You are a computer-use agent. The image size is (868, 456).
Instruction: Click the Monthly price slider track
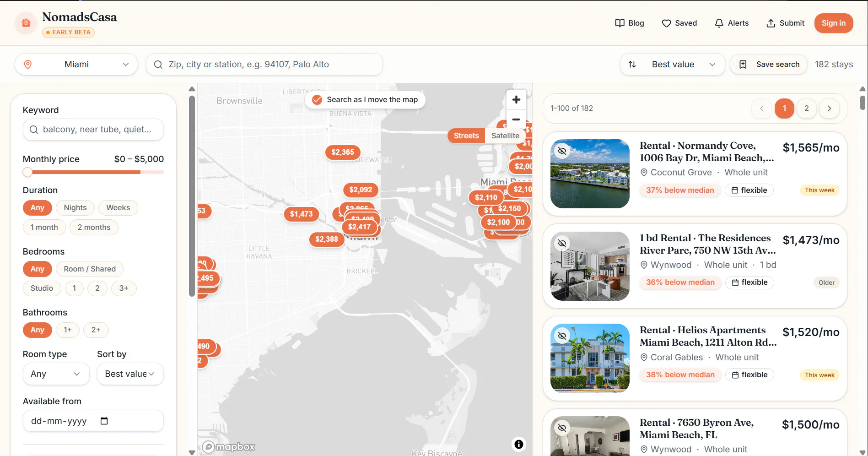pos(93,172)
